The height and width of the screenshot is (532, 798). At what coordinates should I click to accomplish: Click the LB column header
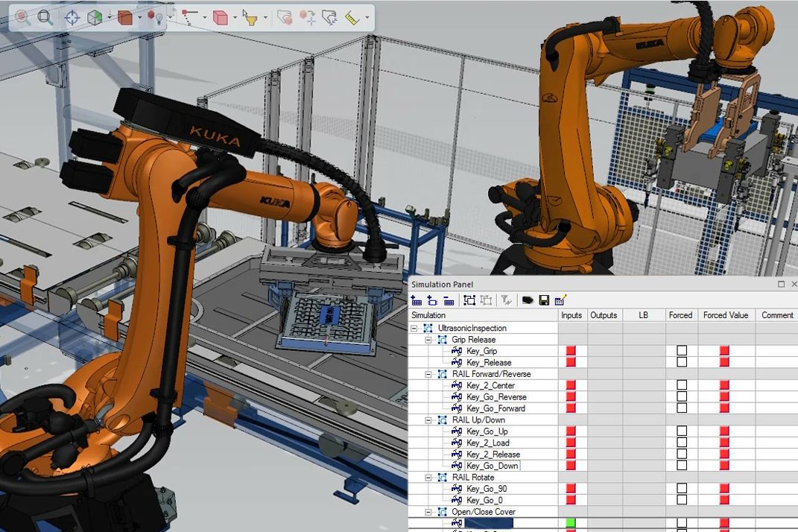[x=644, y=315]
